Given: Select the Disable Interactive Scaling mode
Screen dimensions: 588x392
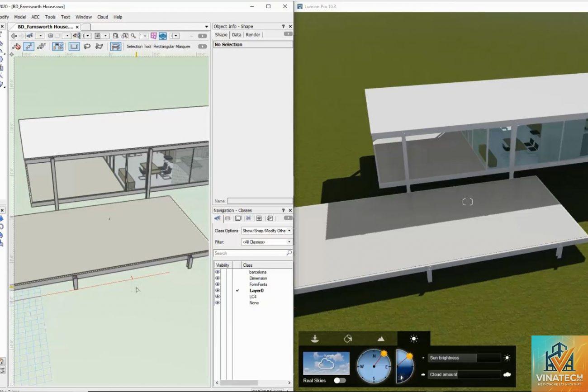Looking at the screenshot, I should pyautogui.click(x=16, y=47).
